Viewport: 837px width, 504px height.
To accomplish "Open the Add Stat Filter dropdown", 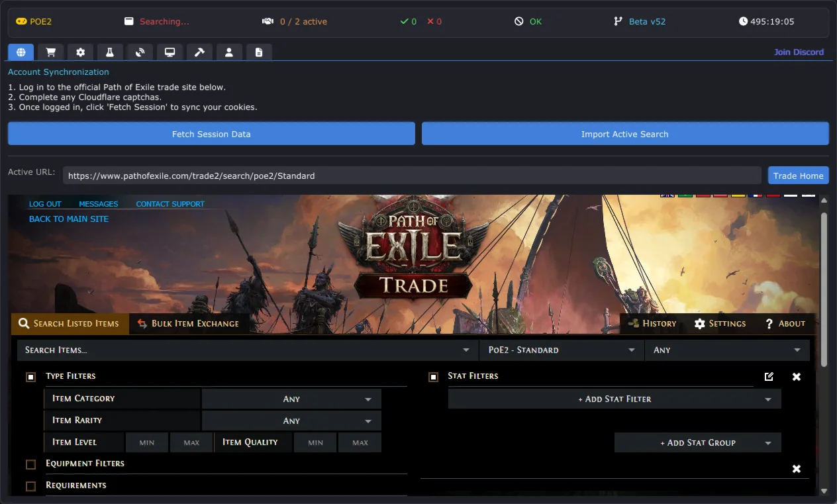I will [x=615, y=399].
